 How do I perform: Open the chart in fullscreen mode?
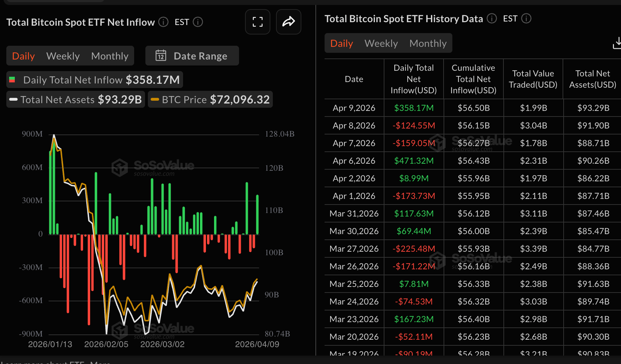[258, 22]
